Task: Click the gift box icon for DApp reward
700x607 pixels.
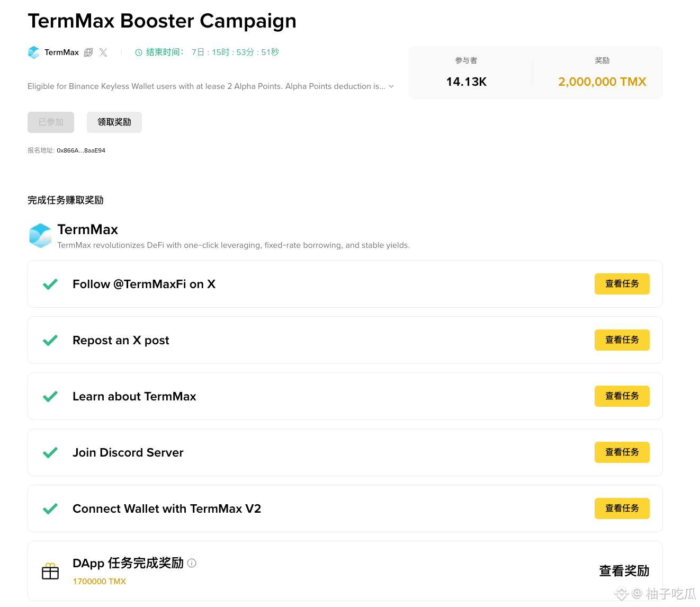Action: (50, 571)
